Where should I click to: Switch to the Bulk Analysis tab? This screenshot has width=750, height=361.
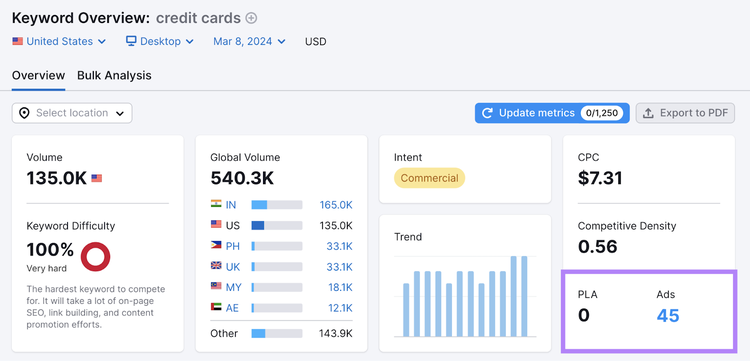(114, 76)
